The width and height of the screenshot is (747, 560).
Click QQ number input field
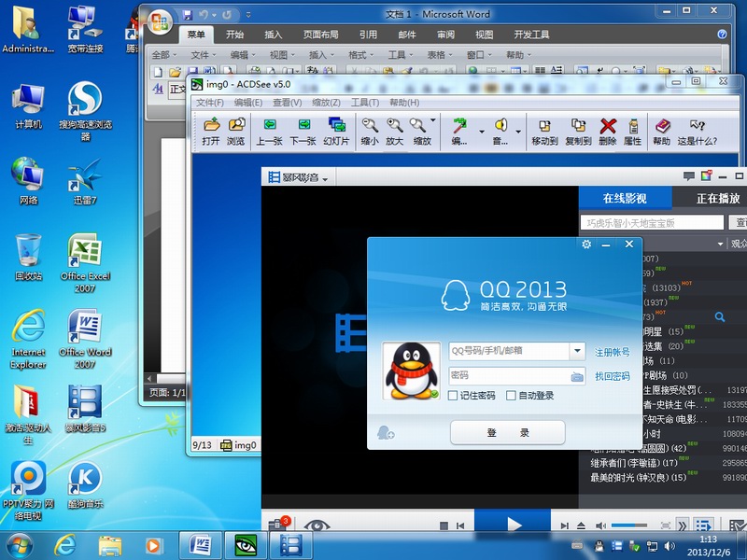(509, 351)
